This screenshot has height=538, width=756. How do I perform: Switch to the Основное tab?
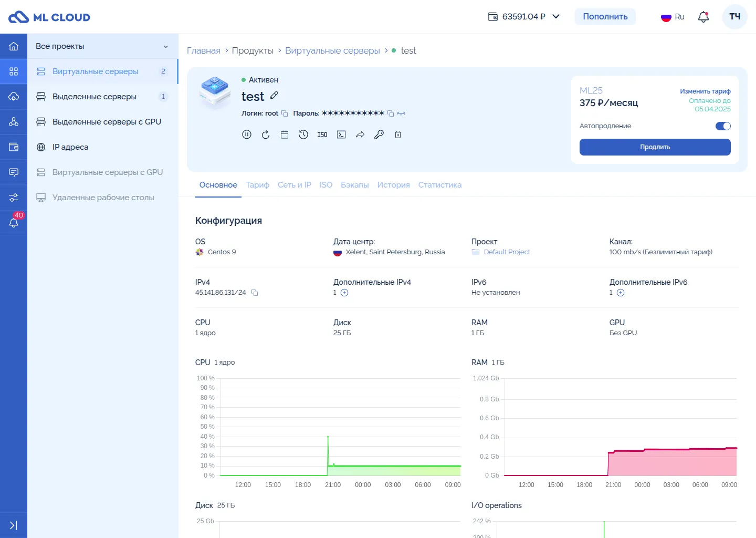click(x=218, y=185)
